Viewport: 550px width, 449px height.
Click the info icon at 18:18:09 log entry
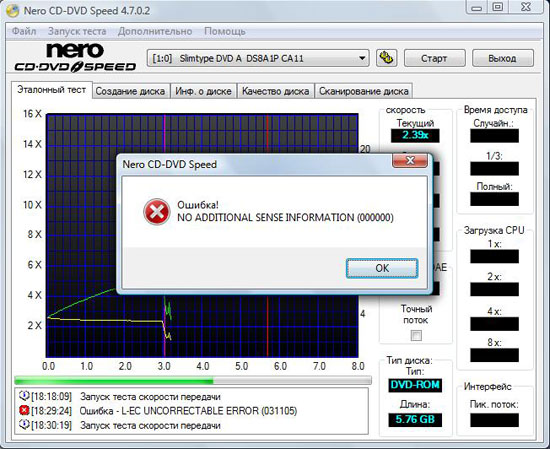coord(24,396)
